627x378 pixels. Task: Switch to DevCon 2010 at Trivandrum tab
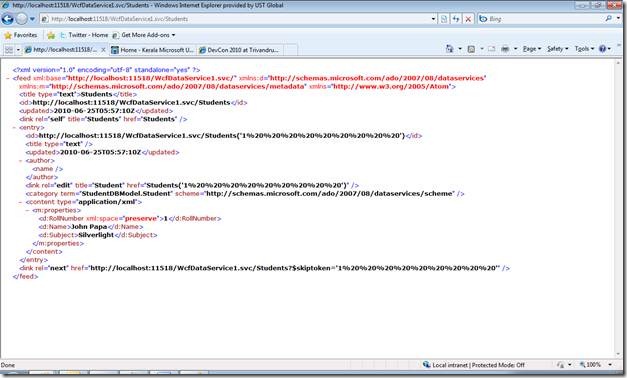(240, 50)
